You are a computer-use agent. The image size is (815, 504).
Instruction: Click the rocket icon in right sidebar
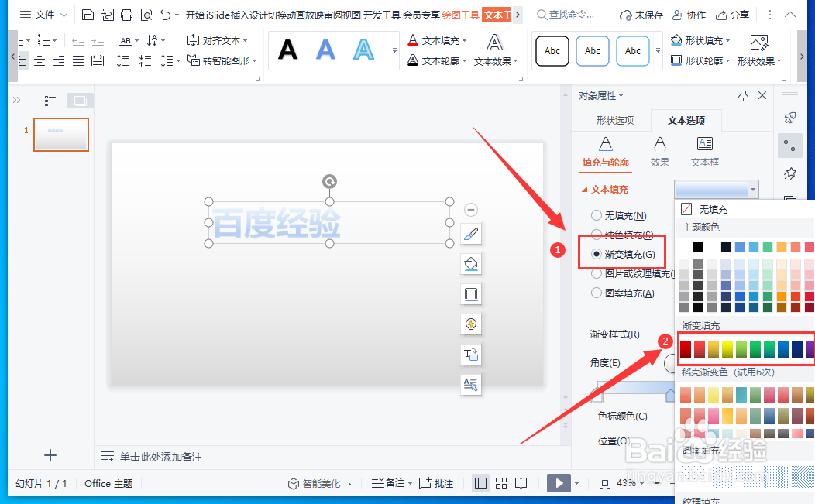[790, 118]
